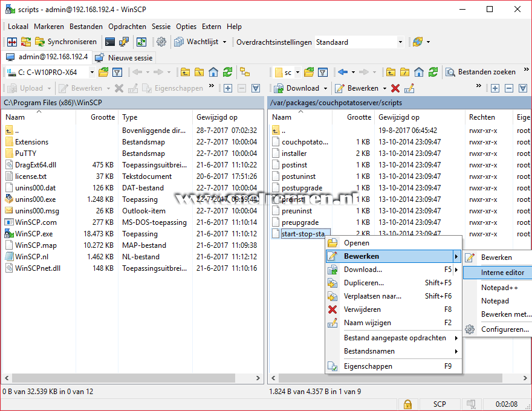This screenshot has width=532, height=411.
Task: Choose Verwijderen in context menu
Action: coord(394,309)
